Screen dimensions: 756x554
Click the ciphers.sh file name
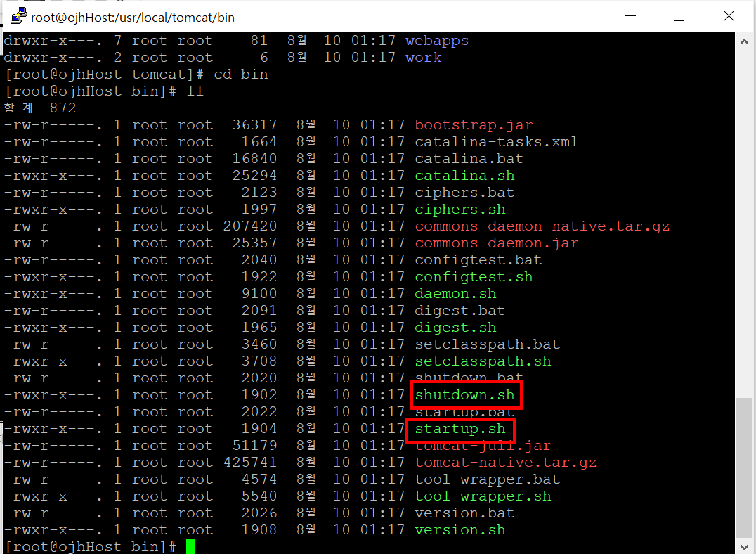(460, 210)
